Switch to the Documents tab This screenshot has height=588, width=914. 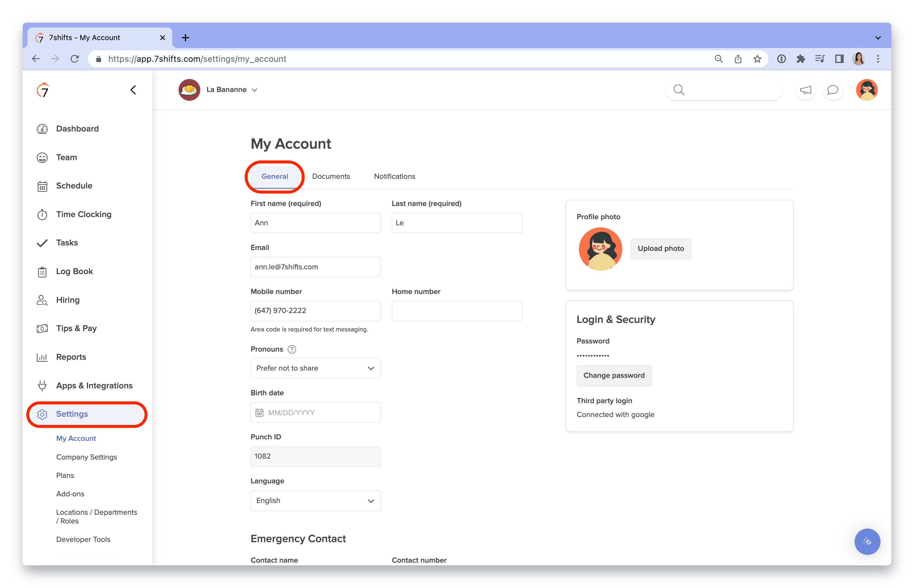pos(331,176)
